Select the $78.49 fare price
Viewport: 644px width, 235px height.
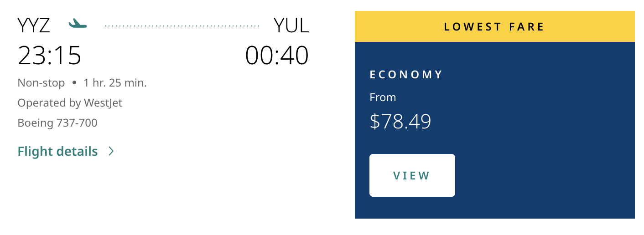(x=400, y=122)
